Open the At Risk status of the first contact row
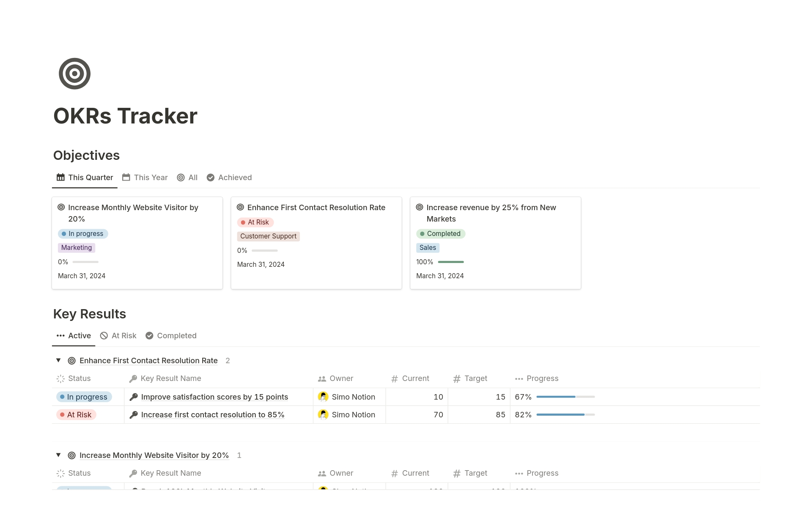 click(x=77, y=415)
